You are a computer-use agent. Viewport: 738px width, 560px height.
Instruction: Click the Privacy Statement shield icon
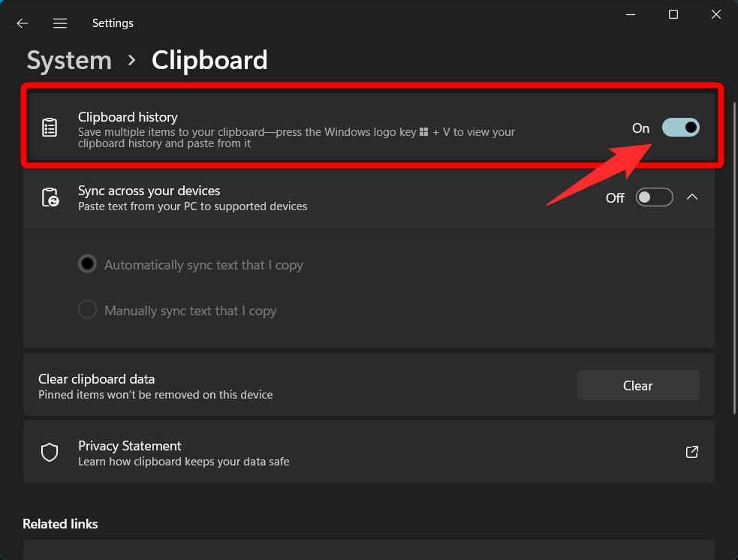(50, 452)
